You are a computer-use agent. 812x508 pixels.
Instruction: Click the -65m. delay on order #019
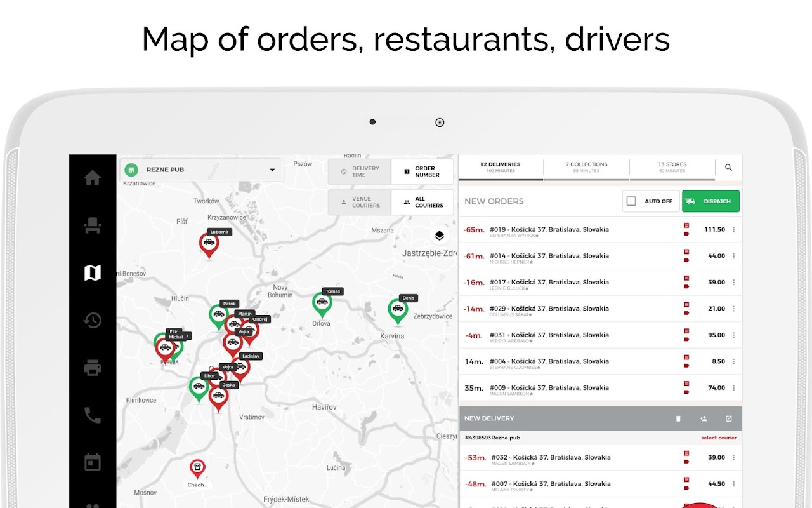click(x=474, y=230)
